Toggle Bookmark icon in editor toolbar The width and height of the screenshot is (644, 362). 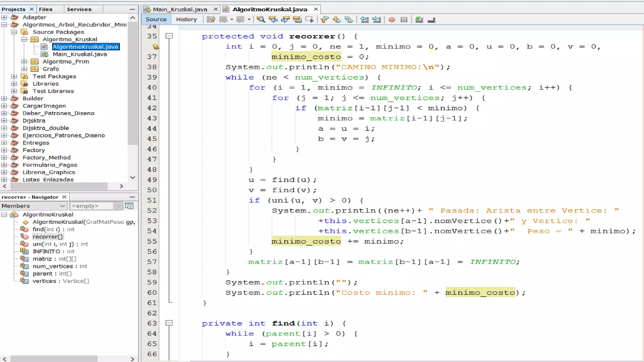tap(349, 19)
